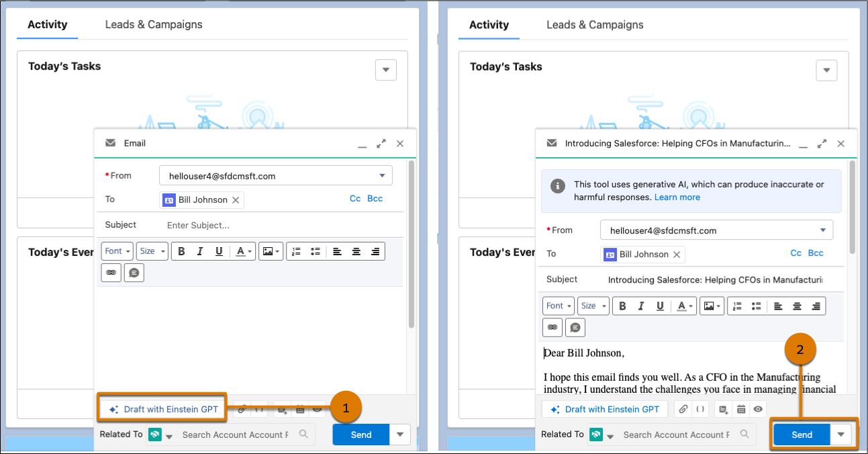Open the Font dropdown in right composer
The width and height of the screenshot is (868, 454).
click(x=559, y=306)
